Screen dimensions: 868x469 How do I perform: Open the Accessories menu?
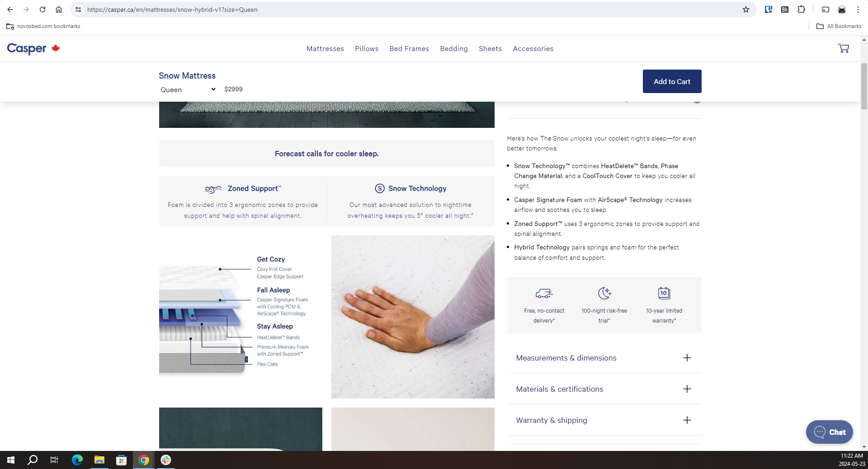[533, 49]
